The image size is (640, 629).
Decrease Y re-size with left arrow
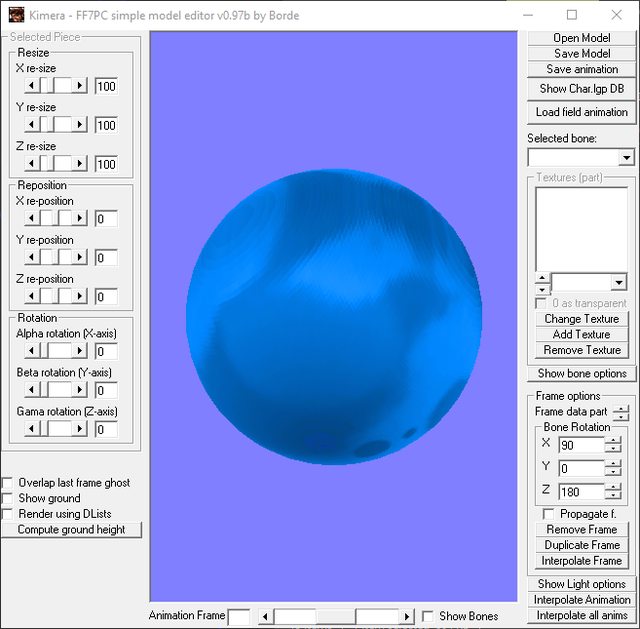[x=32, y=125]
